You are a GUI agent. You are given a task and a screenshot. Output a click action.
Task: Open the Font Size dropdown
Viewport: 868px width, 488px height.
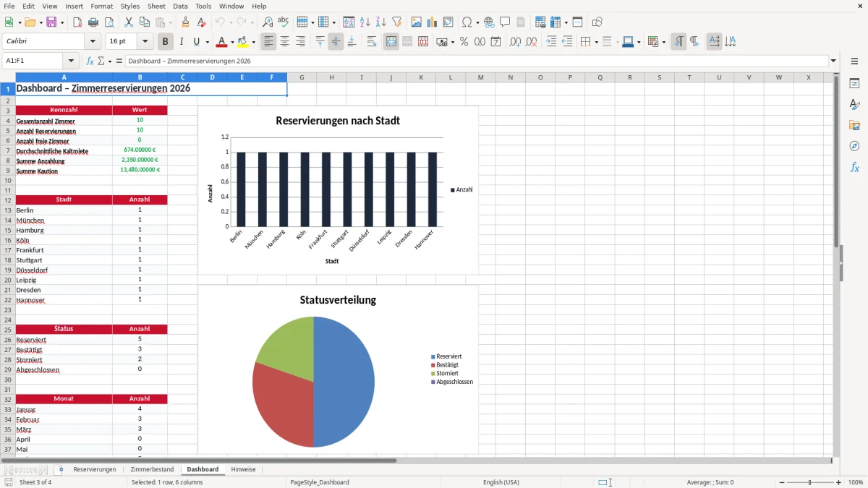click(x=145, y=42)
